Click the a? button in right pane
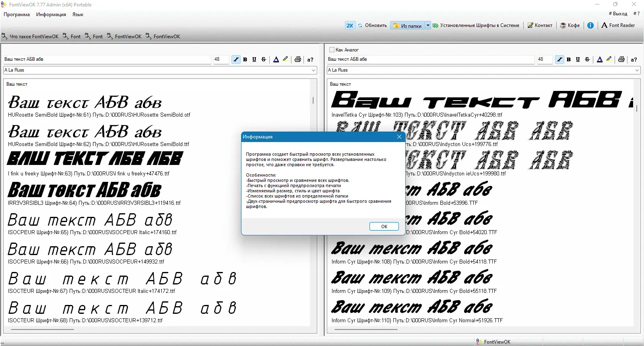This screenshot has height=346, width=644. (634, 60)
